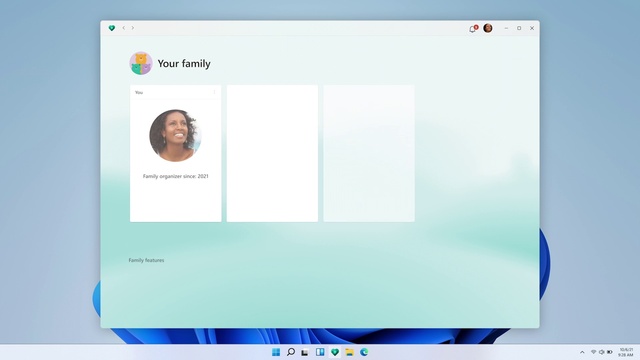Show hidden tray icons chevron
This screenshot has height=360, width=640.
582,352
